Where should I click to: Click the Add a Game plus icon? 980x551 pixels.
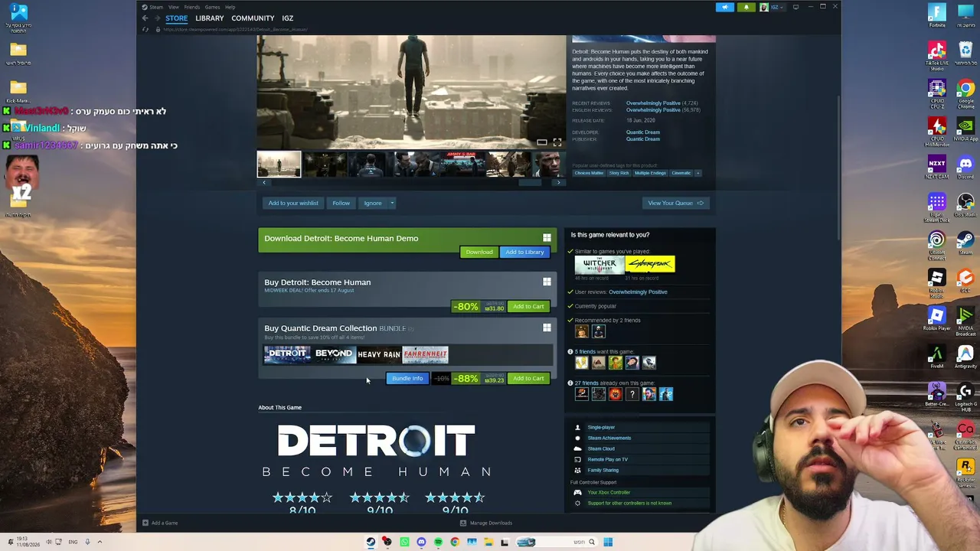[145, 523]
